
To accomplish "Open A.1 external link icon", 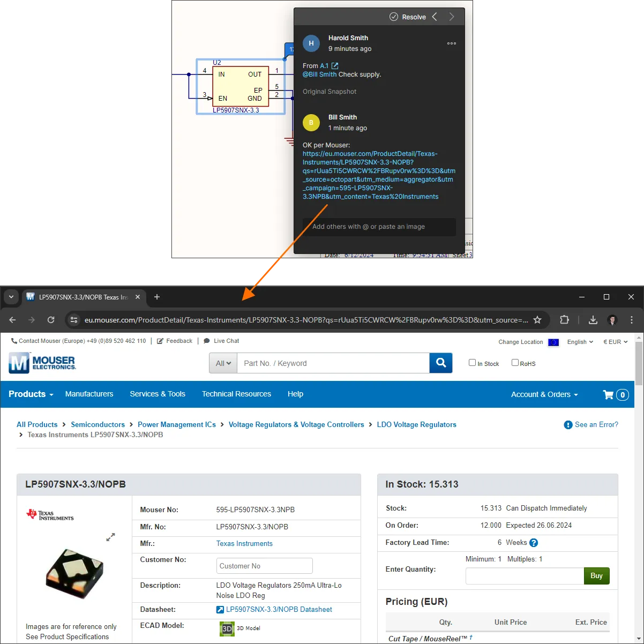I will (x=335, y=66).
